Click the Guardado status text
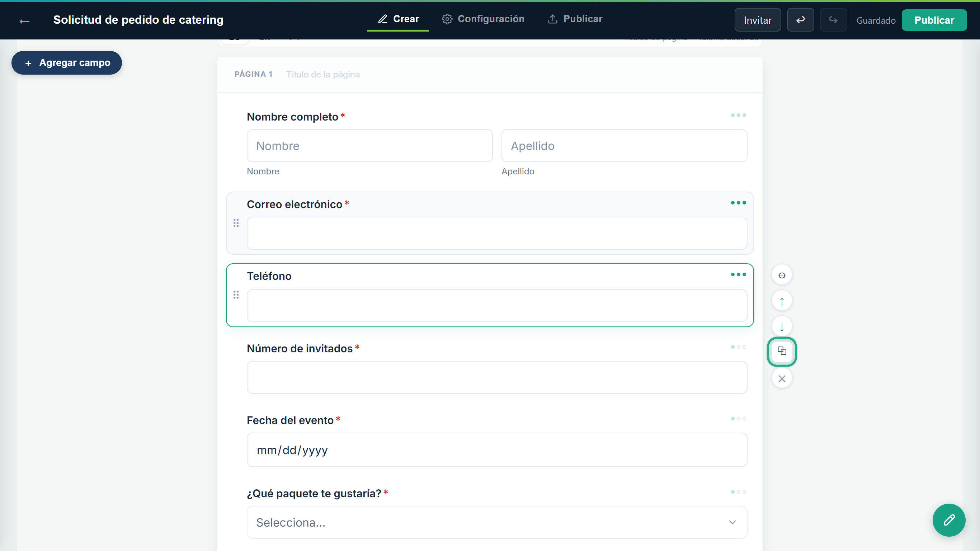 876,20
